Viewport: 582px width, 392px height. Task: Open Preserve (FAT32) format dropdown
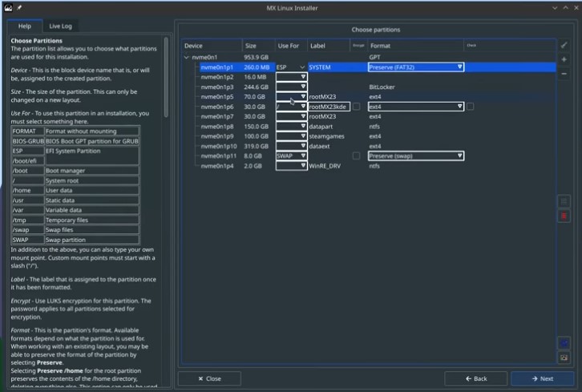[416, 67]
